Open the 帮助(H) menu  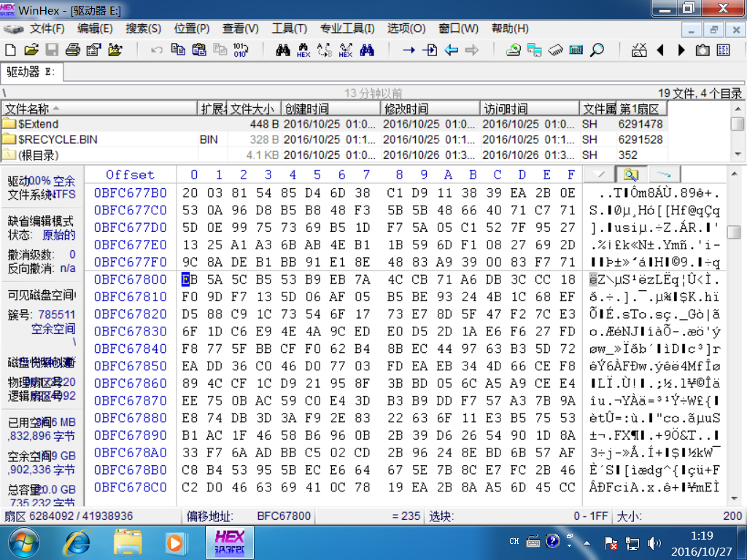[510, 28]
